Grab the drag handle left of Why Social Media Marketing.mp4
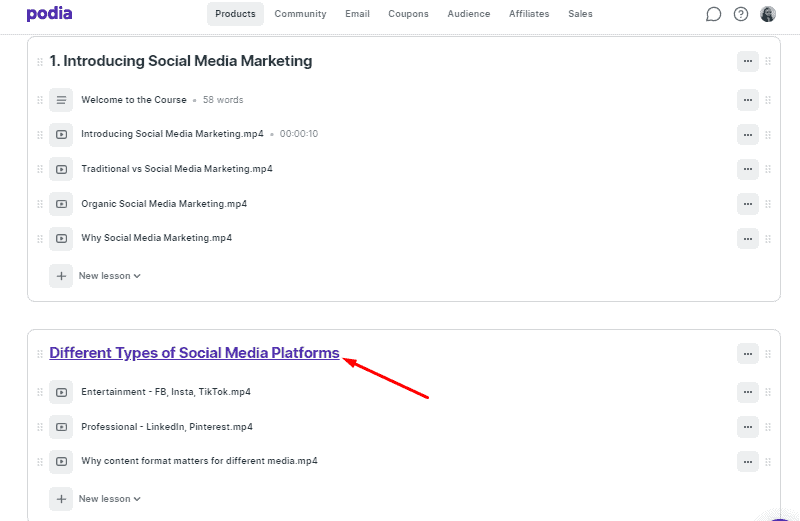The height and width of the screenshot is (521, 800). pyautogui.click(x=40, y=239)
